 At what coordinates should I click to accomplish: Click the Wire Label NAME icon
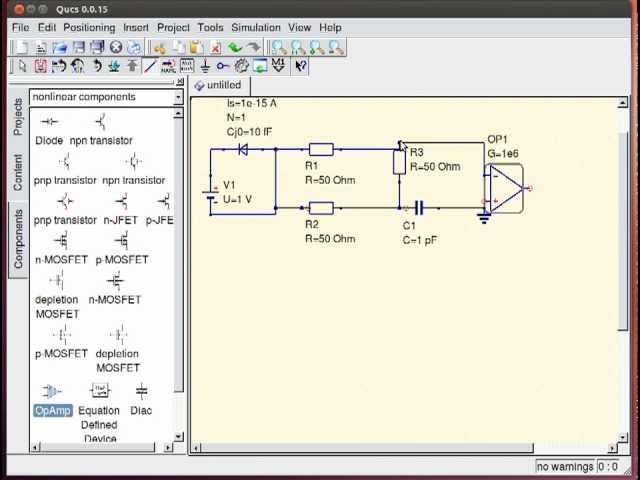click(168, 66)
